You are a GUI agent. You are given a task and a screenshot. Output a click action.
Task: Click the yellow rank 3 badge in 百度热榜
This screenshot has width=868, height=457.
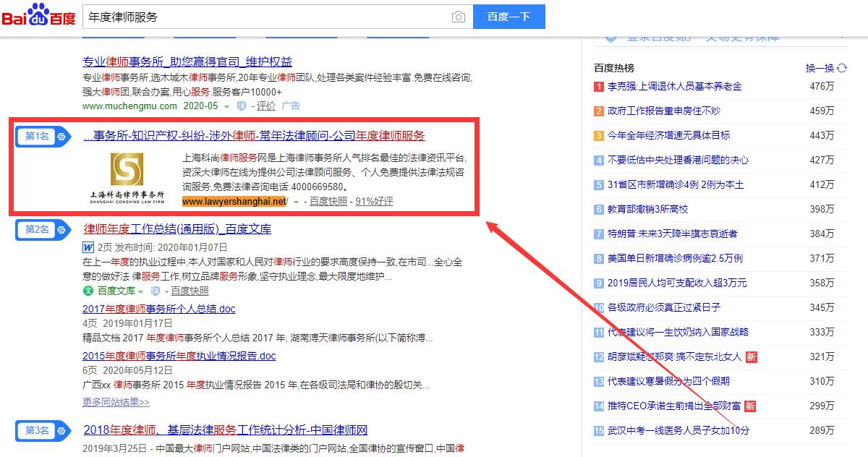(599, 136)
